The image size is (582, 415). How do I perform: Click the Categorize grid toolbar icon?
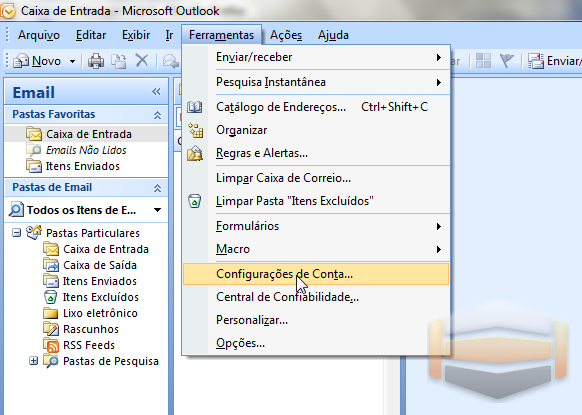pyautogui.click(x=483, y=60)
